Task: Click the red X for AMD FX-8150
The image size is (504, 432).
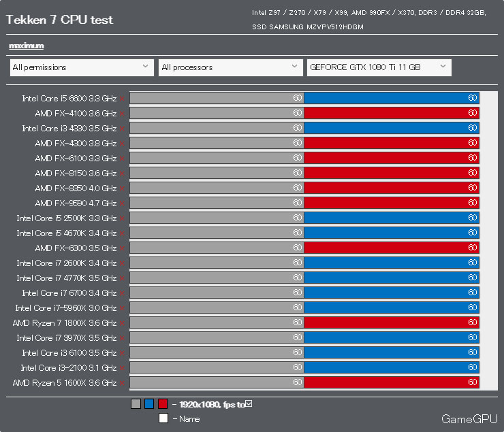Action: [122, 173]
